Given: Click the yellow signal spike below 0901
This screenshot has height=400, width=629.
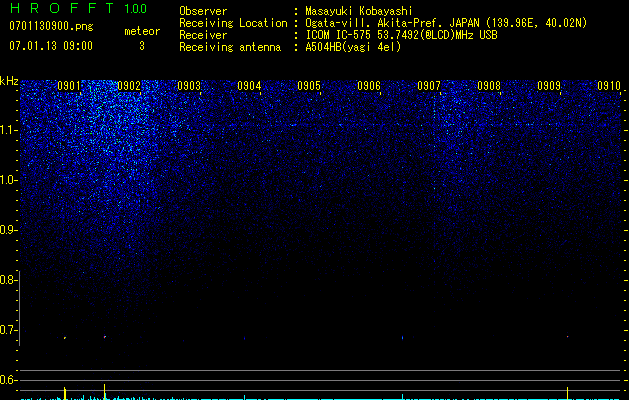Looking at the screenshot, I should [x=65, y=393].
